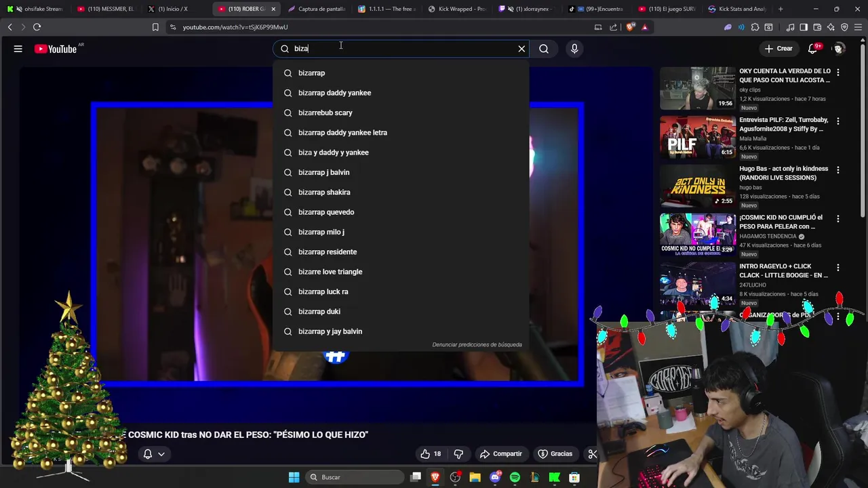Open options menu for INTRO RAGEYLO video
The height and width of the screenshot is (488, 868).
(838, 267)
